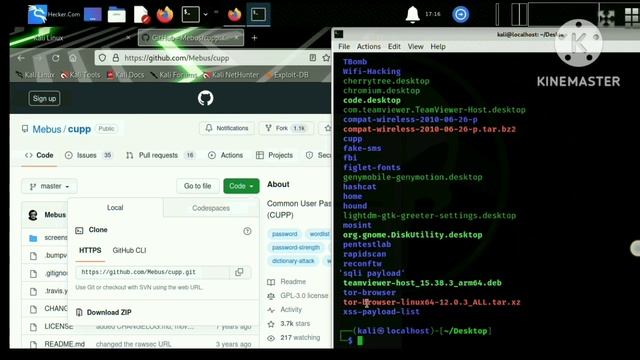Viewport: 640px width, 360px height.
Task: Launch the text editor panel icon
Action: [x=142, y=15]
